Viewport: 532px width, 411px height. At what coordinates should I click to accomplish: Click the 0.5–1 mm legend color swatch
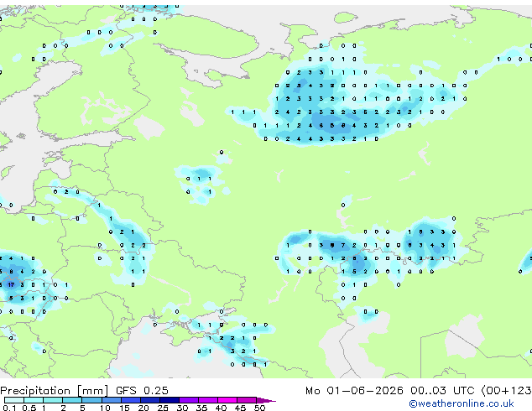[34, 400]
